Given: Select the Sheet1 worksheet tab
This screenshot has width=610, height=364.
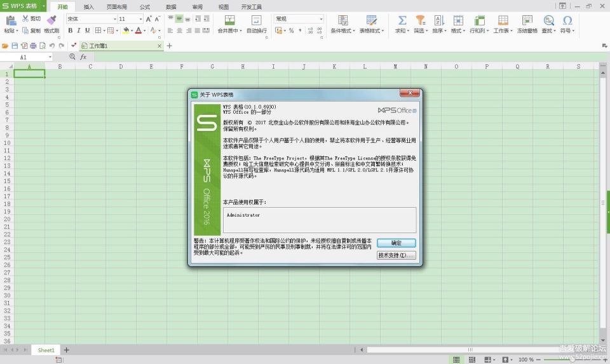Looking at the screenshot, I should pos(46,350).
